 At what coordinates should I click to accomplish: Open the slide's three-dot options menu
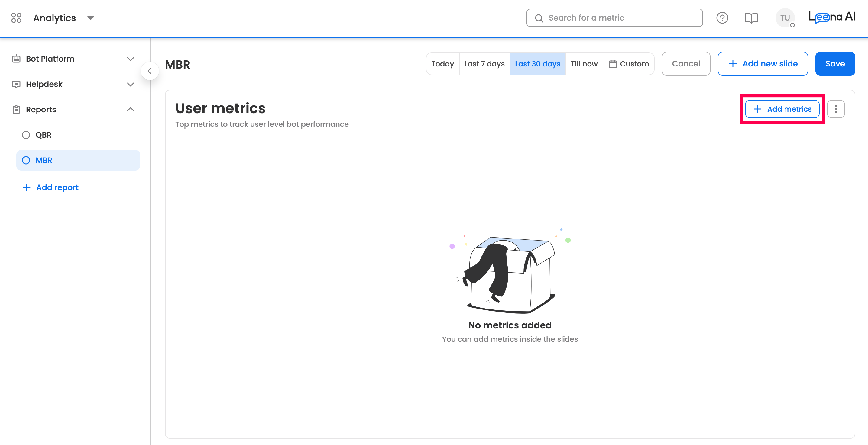(x=836, y=109)
